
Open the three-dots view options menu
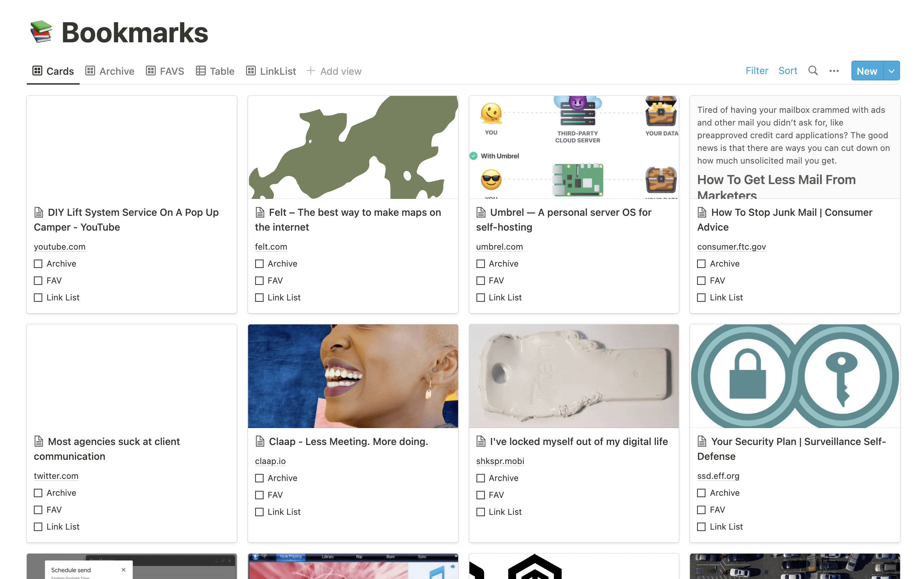(x=834, y=71)
